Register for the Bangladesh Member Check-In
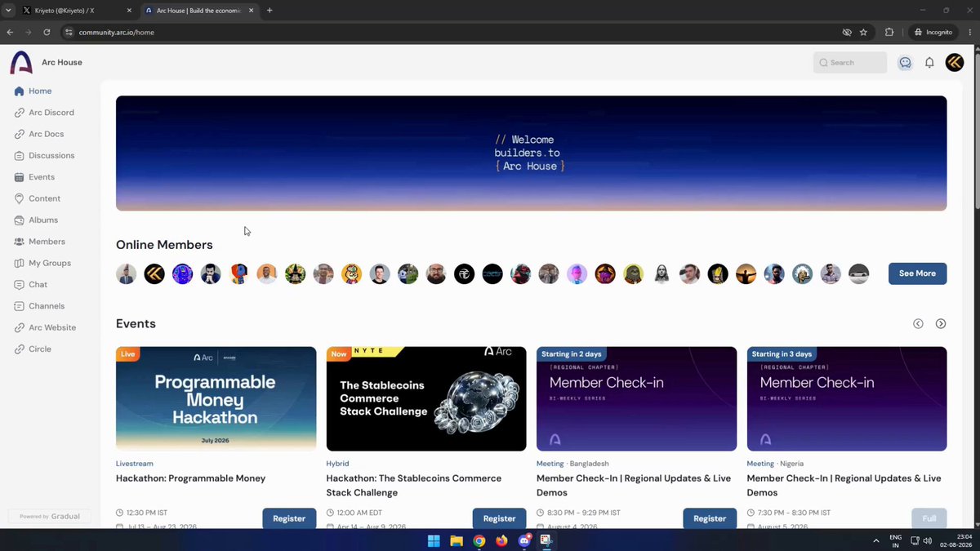Screen dimensions: 980x551 (710, 518)
